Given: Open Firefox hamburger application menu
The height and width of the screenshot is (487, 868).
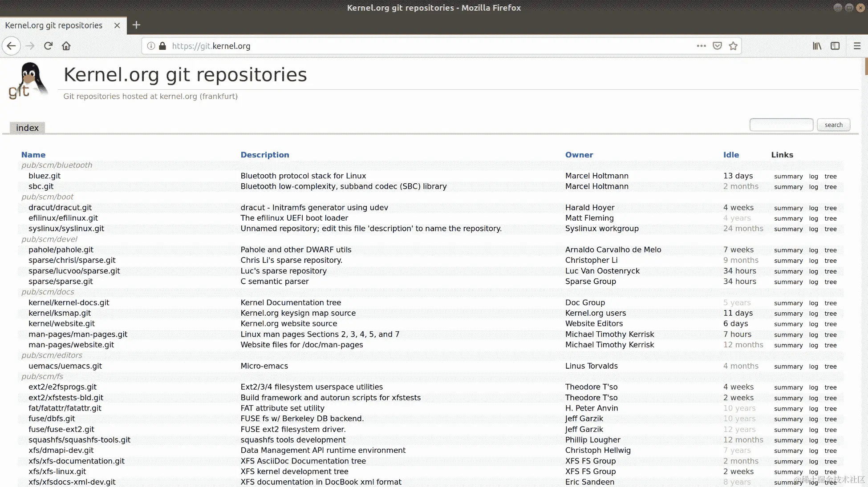Looking at the screenshot, I should tap(857, 46).
